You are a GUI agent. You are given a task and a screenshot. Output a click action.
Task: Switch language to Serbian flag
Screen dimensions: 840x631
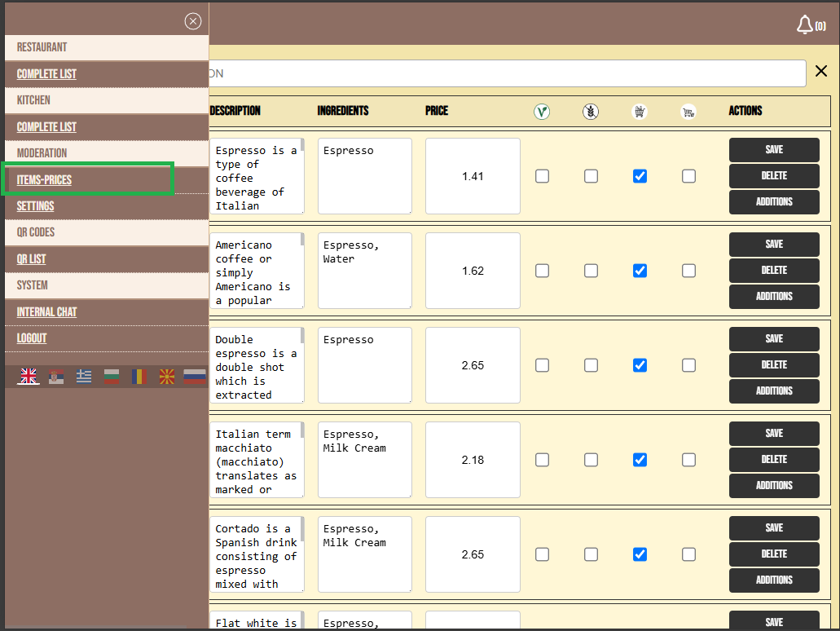(56, 377)
